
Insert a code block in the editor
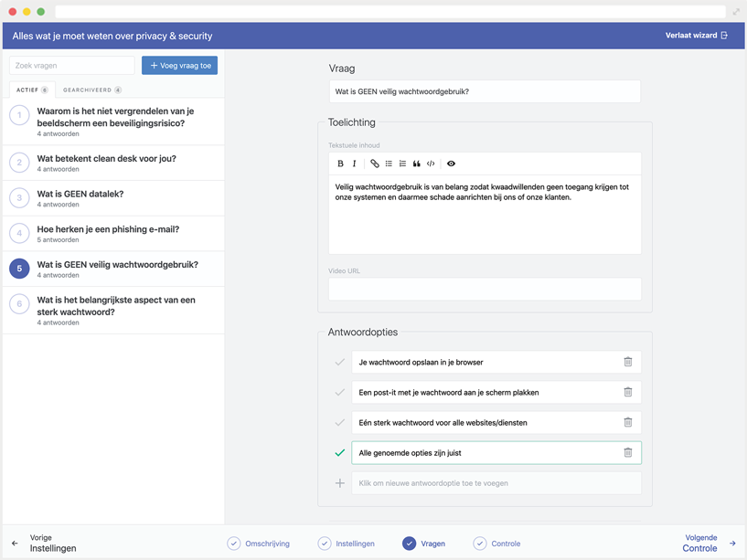point(431,164)
